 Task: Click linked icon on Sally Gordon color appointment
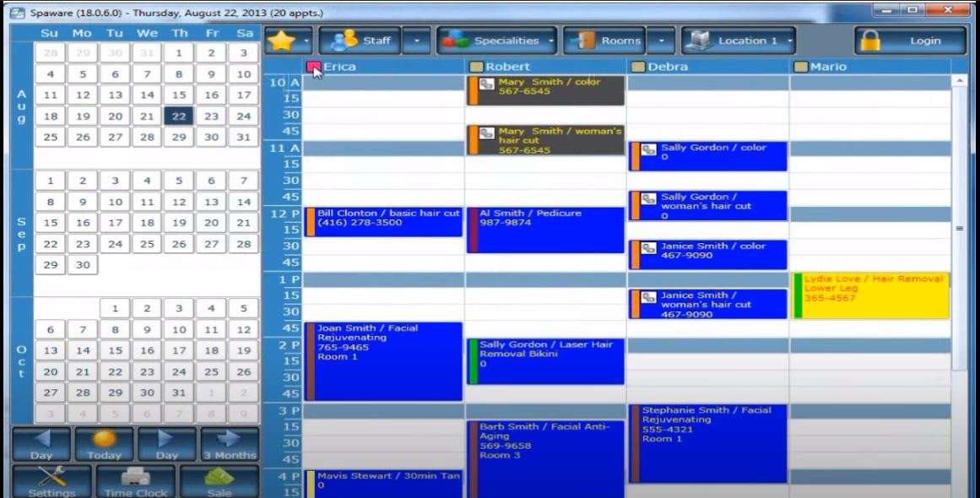[x=649, y=150]
